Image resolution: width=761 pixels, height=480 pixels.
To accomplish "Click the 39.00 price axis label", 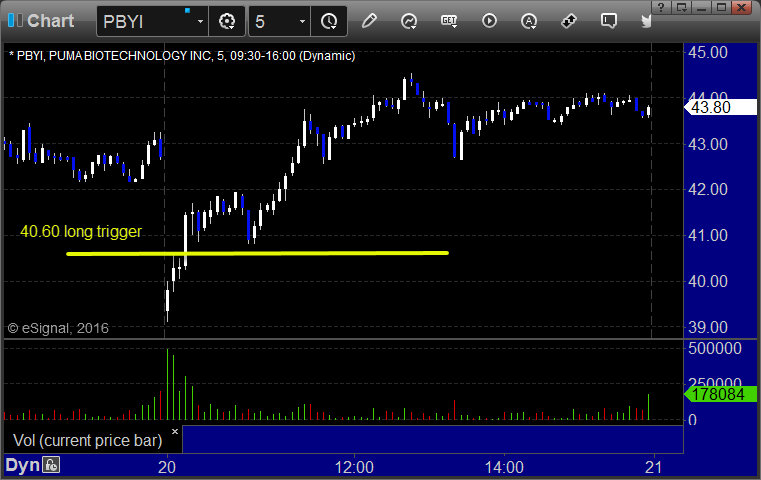I will pyautogui.click(x=708, y=327).
